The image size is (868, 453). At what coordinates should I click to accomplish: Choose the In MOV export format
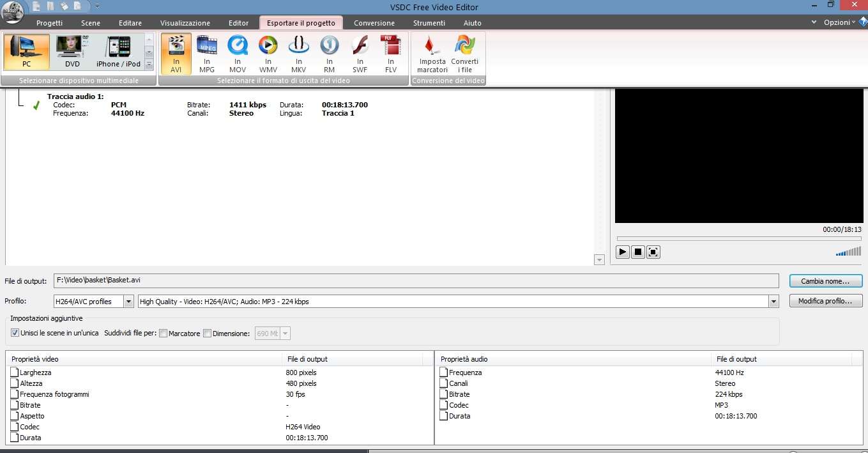click(238, 54)
